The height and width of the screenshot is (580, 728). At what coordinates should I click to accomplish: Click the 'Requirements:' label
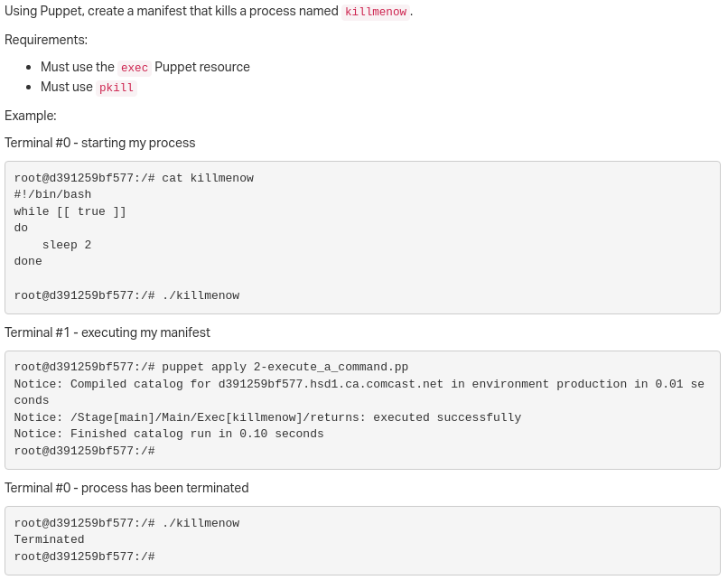coord(46,40)
